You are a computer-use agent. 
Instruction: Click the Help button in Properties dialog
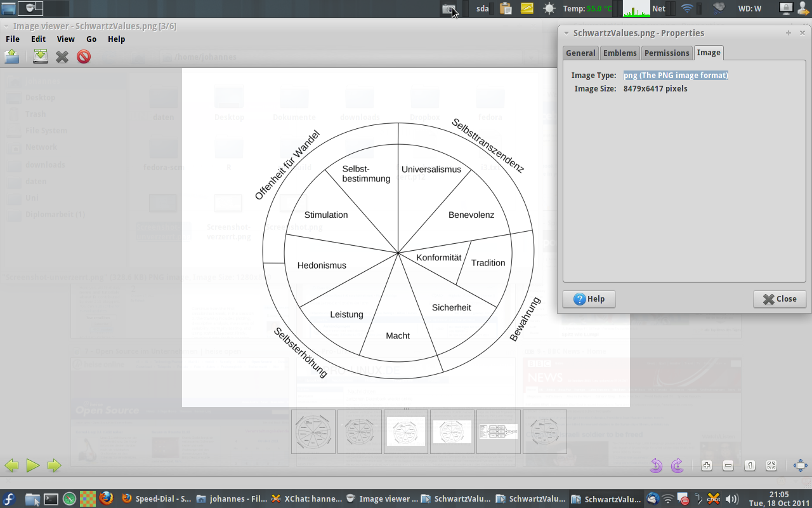(x=589, y=299)
